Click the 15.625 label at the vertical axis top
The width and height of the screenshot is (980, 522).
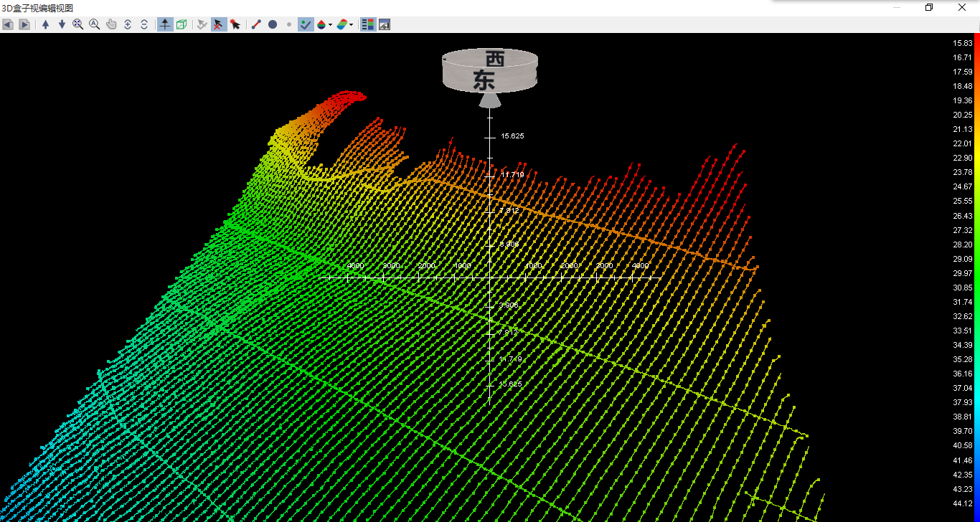coord(512,136)
